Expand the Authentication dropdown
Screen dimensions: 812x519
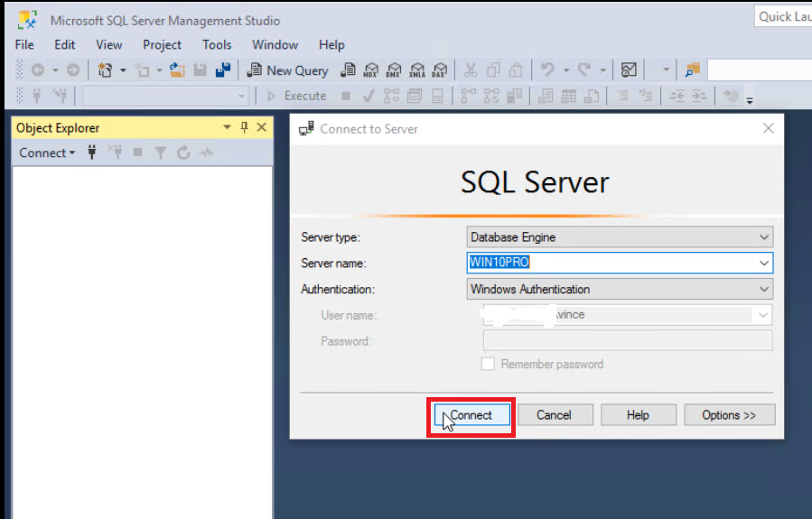click(x=764, y=289)
